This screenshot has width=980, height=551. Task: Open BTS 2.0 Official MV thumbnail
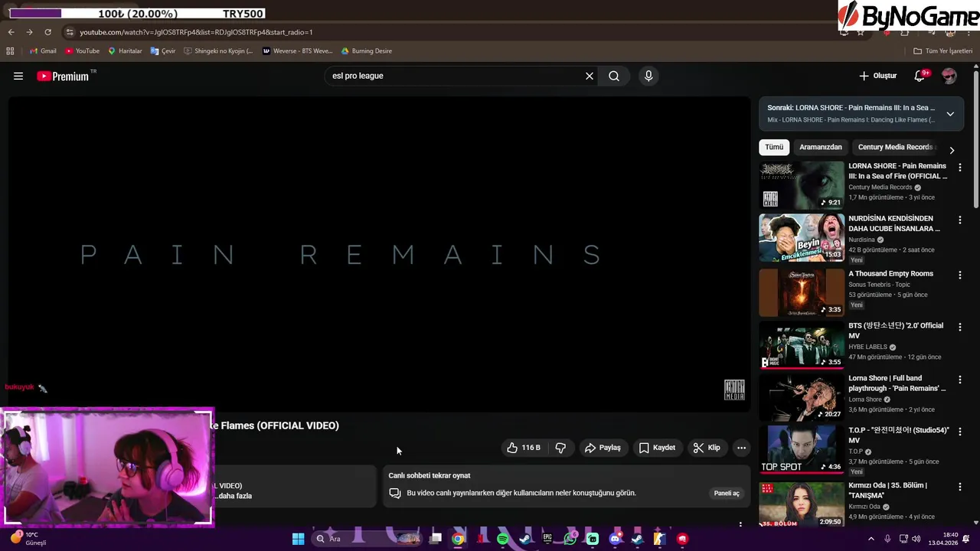802,344
